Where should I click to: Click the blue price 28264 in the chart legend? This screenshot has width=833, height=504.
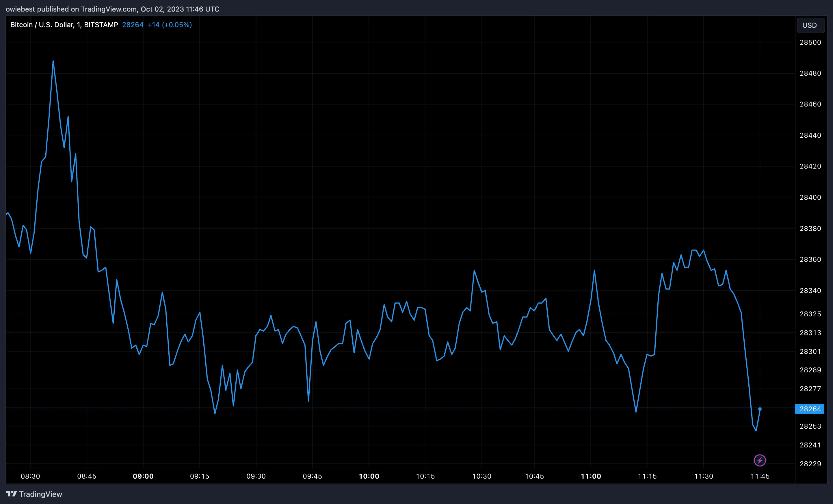click(x=133, y=25)
